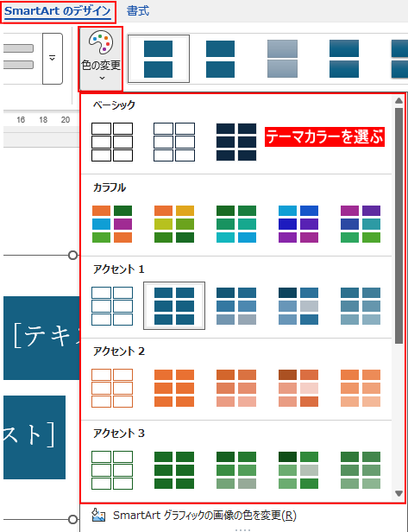Expand the layouts gallery more arrow
The image size is (408, 532).
pos(52,59)
